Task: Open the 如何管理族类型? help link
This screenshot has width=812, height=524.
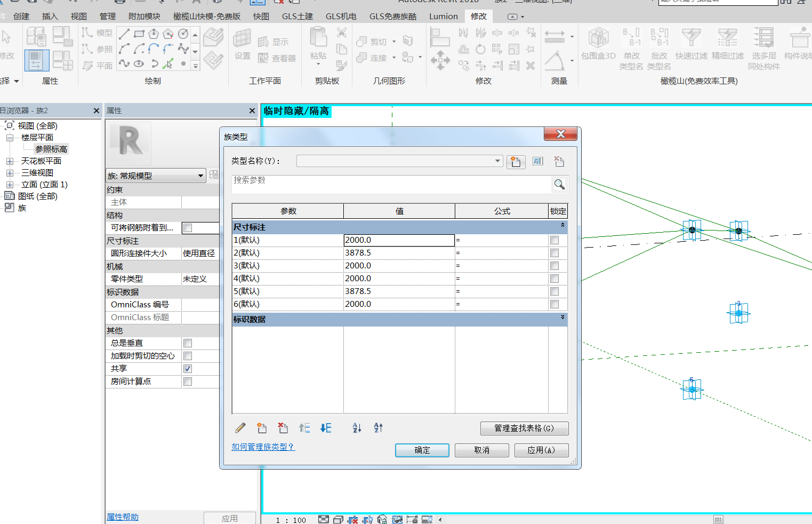Action: [263, 447]
